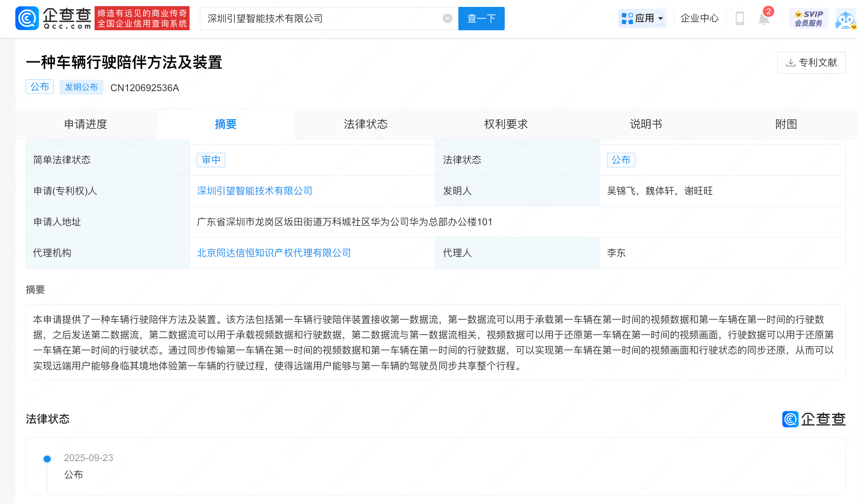
Task: Open agency 北京同达信恒知识产权代理有限公司 link
Action: (x=274, y=253)
